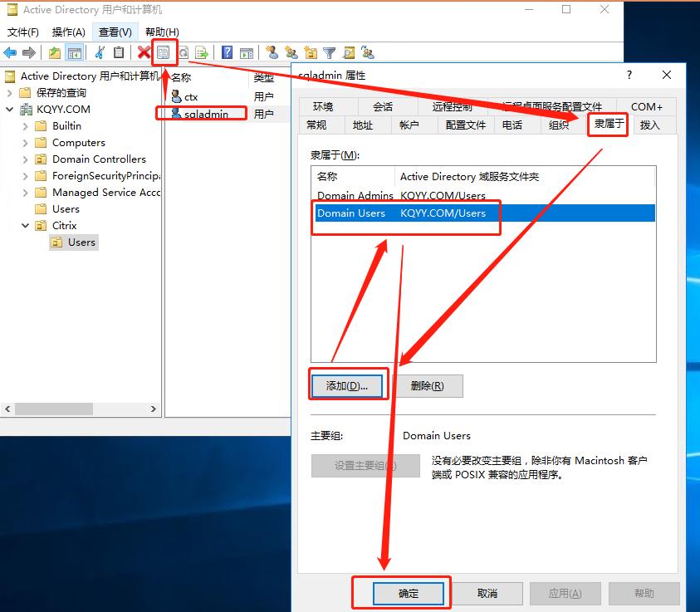Screen dimensions: 700x612
Task: Click the 添加(D)... button
Action: (x=348, y=386)
